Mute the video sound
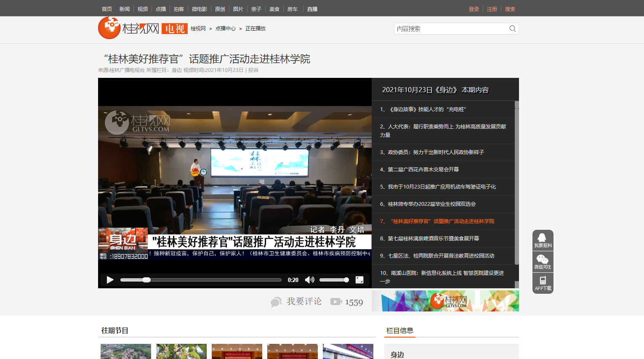Viewport: 644px width, 359px height. click(x=309, y=280)
